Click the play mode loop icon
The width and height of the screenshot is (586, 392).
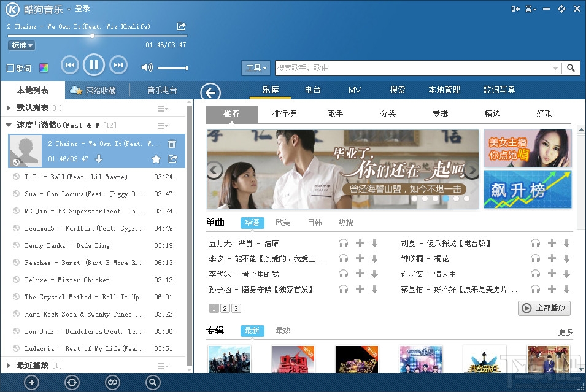click(x=112, y=382)
